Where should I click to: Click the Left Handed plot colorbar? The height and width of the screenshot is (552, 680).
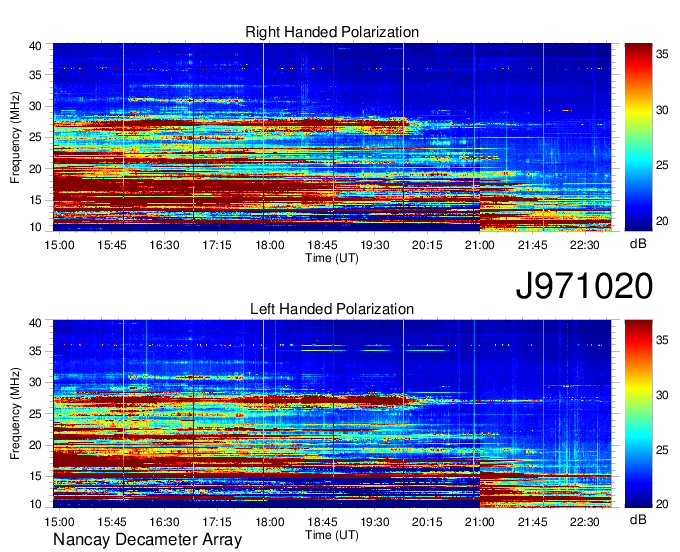[x=638, y=414]
